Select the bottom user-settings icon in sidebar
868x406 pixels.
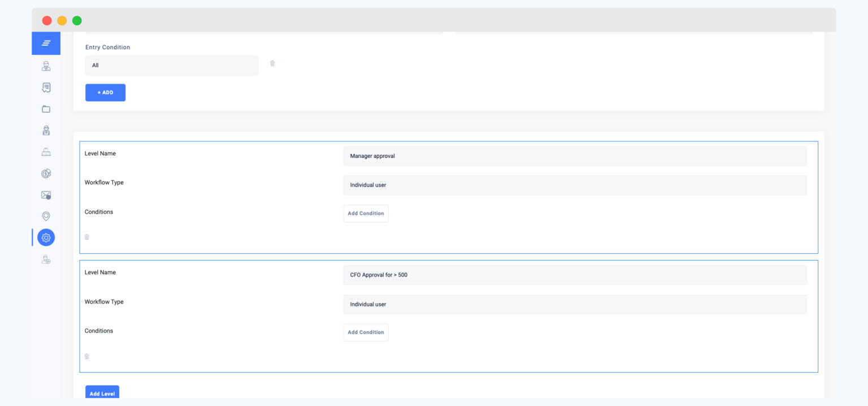(46, 259)
